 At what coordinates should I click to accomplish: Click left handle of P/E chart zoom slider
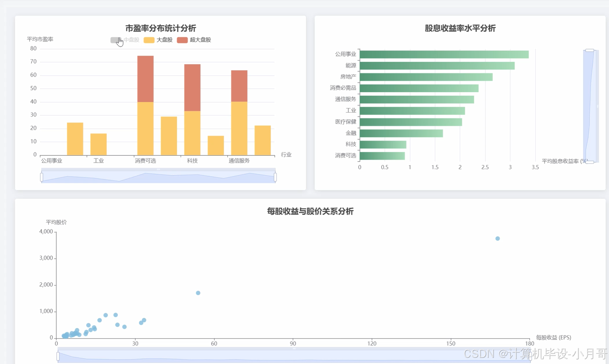click(42, 177)
